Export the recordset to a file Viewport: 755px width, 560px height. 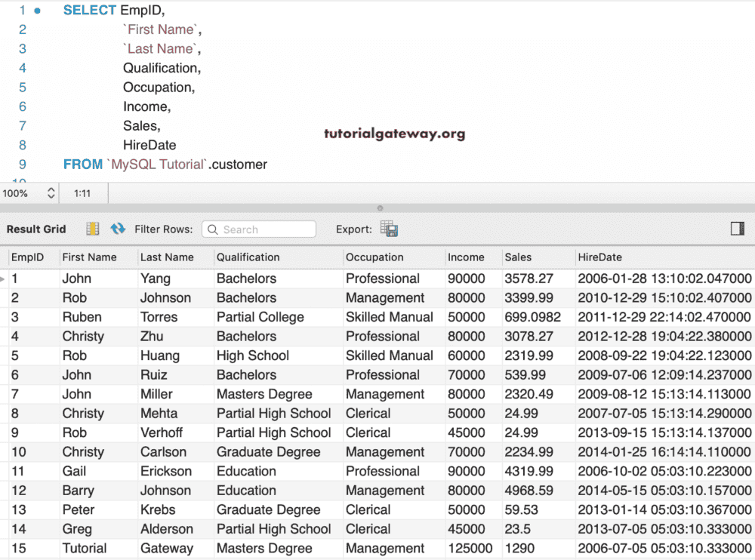[389, 229]
